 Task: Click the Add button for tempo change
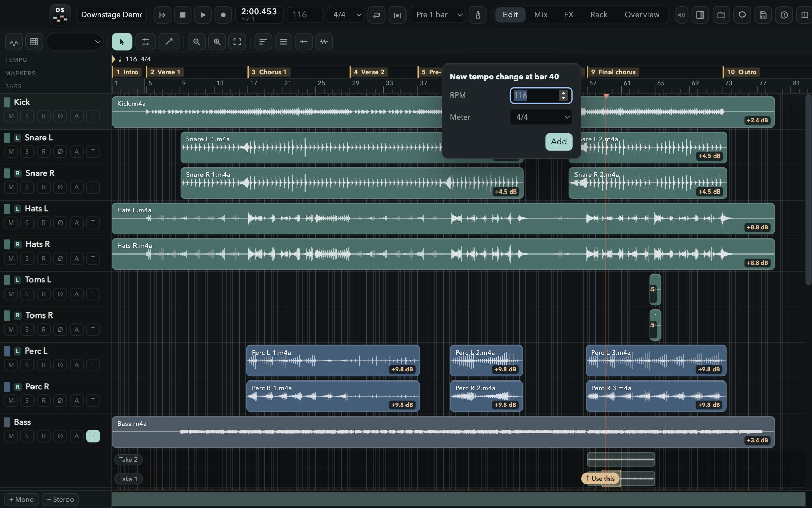click(x=559, y=142)
